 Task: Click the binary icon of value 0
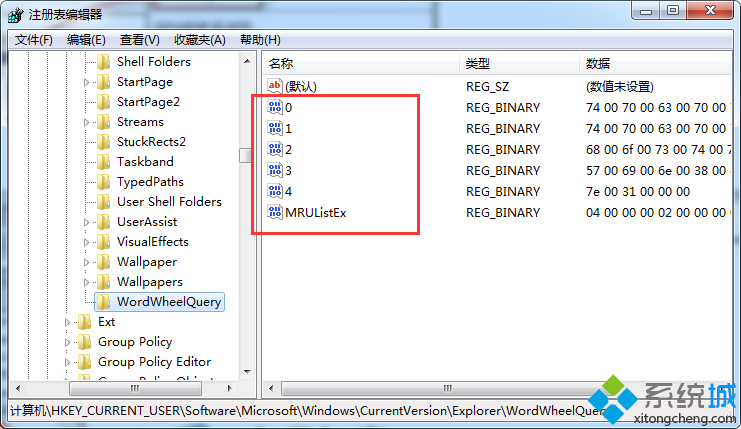click(275, 107)
